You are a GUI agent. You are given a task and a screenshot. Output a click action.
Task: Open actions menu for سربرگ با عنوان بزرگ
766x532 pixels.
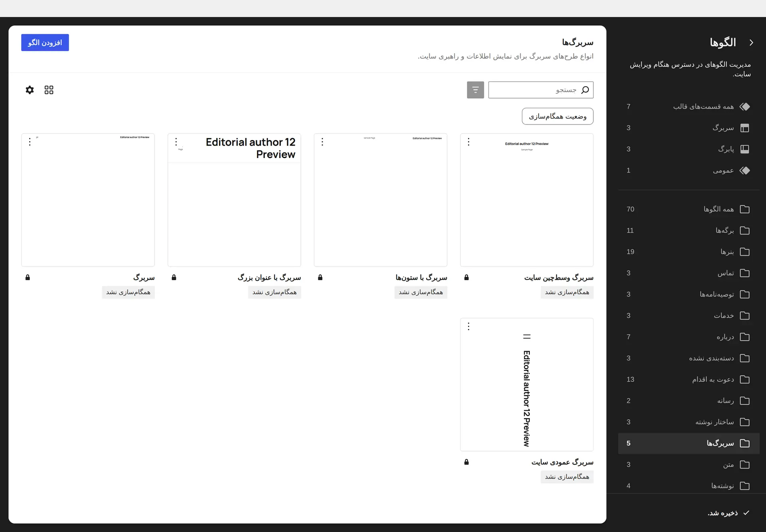176,142
